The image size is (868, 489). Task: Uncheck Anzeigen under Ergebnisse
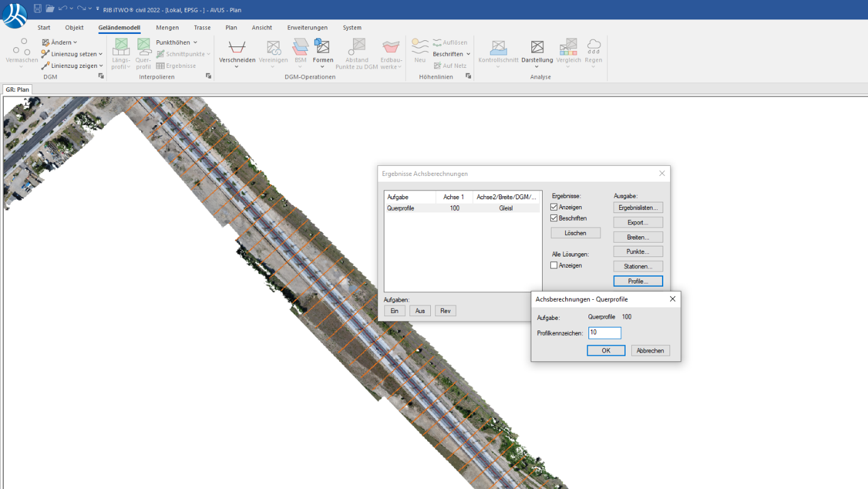point(554,207)
